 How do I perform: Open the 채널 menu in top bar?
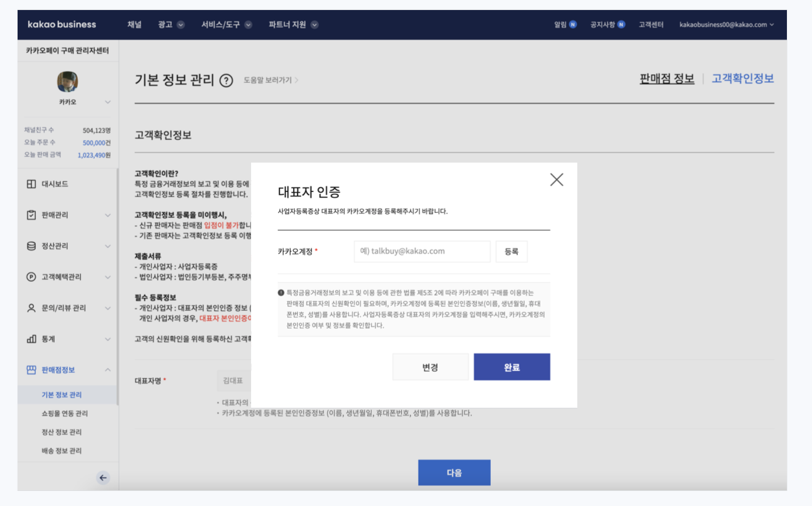[x=134, y=24]
